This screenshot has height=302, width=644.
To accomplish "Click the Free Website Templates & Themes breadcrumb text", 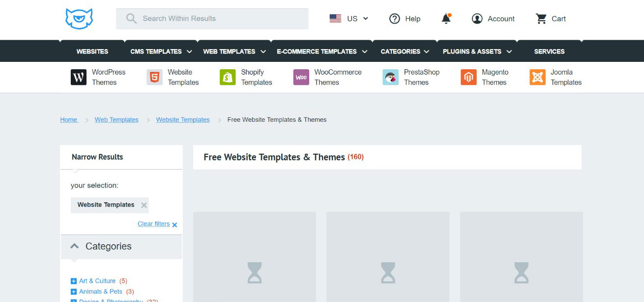I will tap(277, 120).
